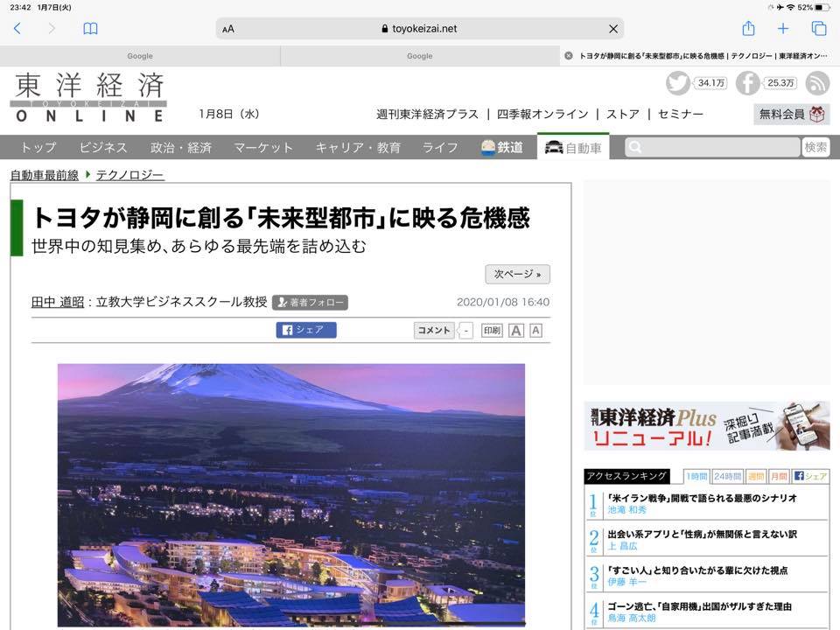Open the セミナー link
This screenshot has width=840, height=630.
(681, 114)
